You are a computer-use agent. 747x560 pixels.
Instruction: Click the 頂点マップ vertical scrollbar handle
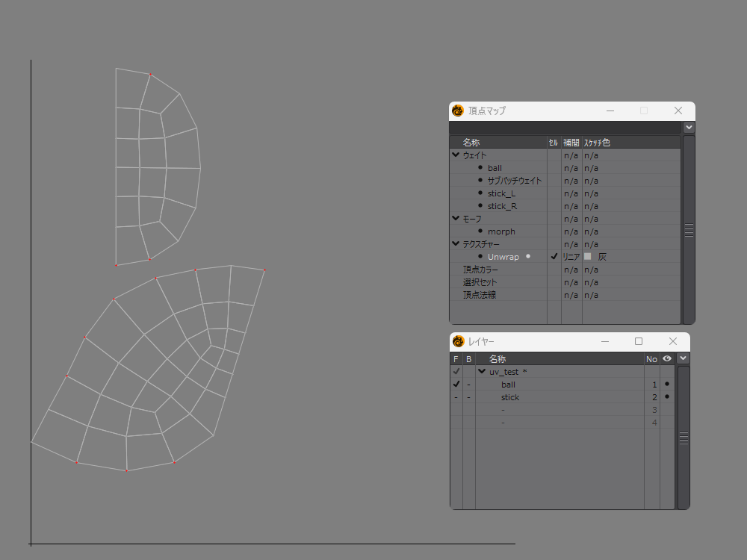coord(689,230)
